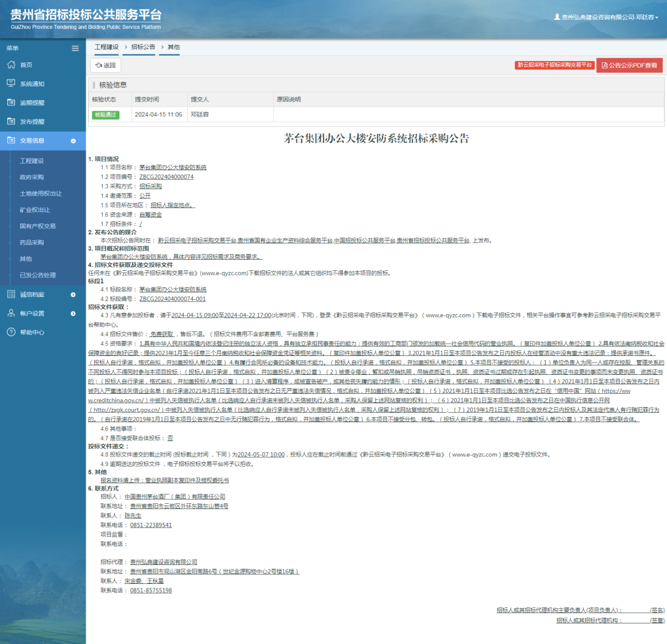This screenshot has width=667, height=644.
Task: Click the 逾期提醒 overdue reminder icon
Action: tap(11, 102)
